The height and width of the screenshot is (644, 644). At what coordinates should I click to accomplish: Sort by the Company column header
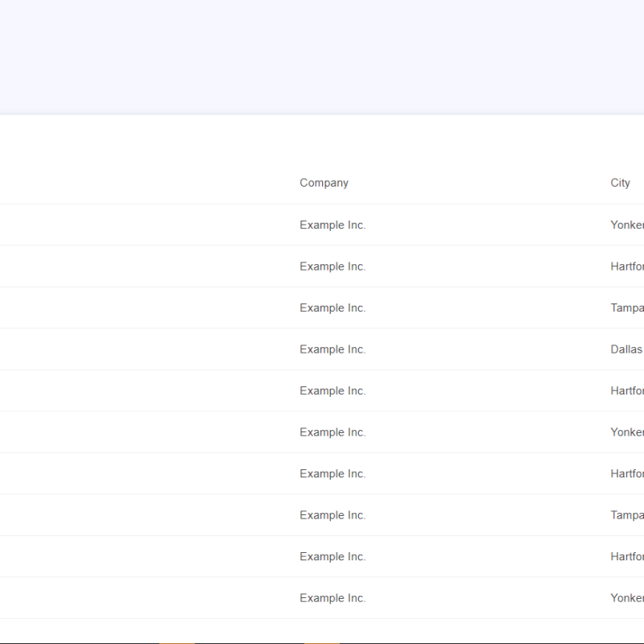[324, 183]
